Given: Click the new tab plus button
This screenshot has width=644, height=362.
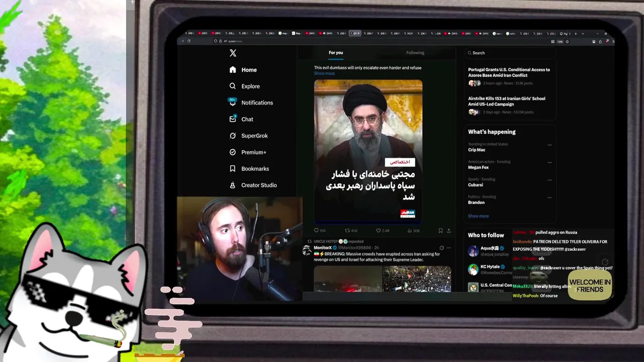Looking at the screenshot, I should pos(576,33).
